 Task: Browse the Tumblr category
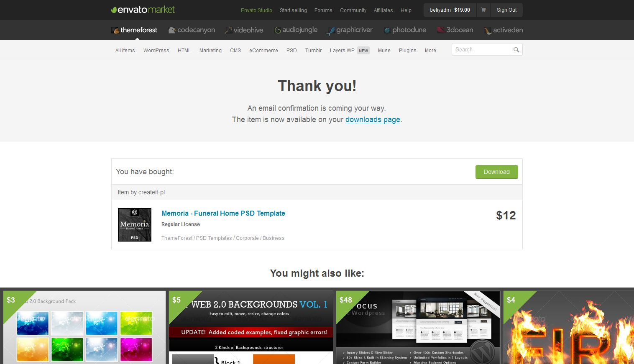[x=313, y=51]
